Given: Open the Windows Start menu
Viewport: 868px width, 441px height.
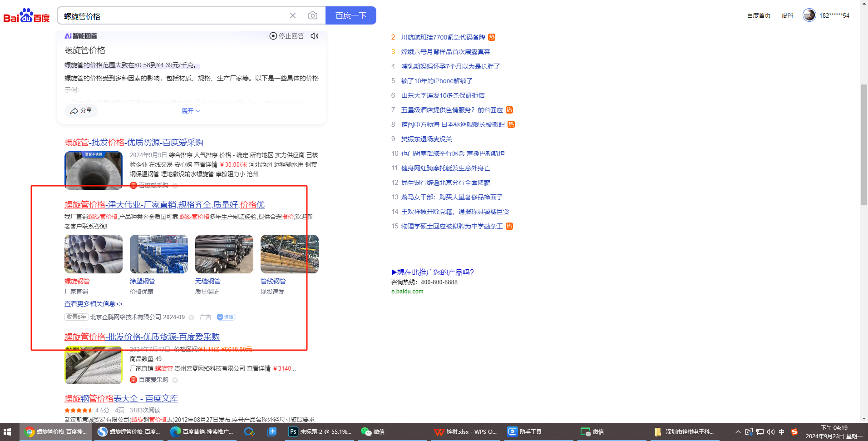Looking at the screenshot, I should click(x=7, y=432).
